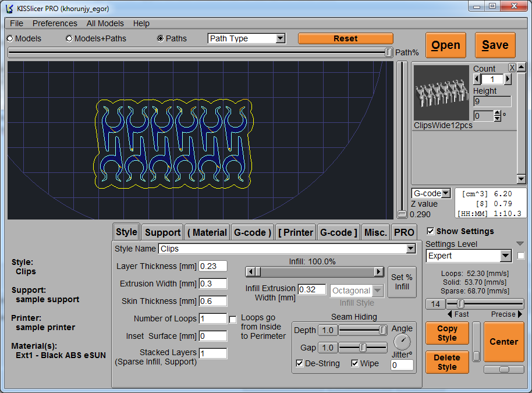Image resolution: width=532 pixels, height=393 pixels.
Task: Select the Models+Paths radio button
Action: (x=69, y=38)
